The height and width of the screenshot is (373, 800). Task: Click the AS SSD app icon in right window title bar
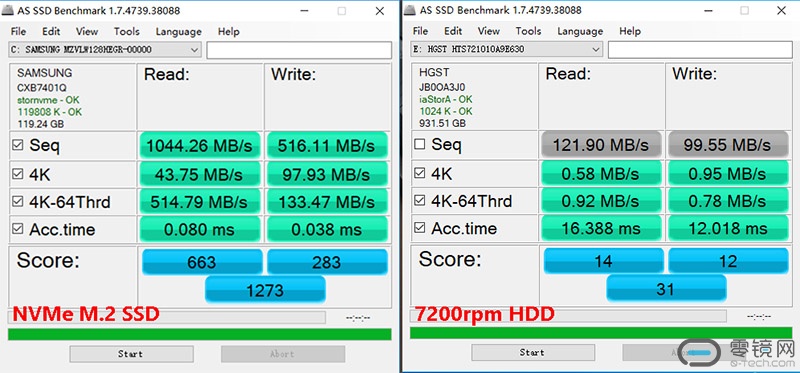[411, 10]
